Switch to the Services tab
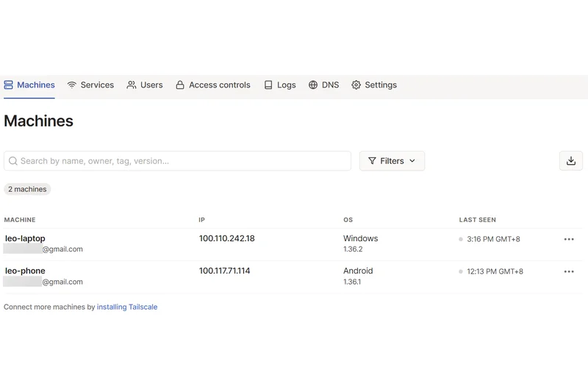Image resolution: width=588 pixels, height=392 pixels. click(97, 85)
